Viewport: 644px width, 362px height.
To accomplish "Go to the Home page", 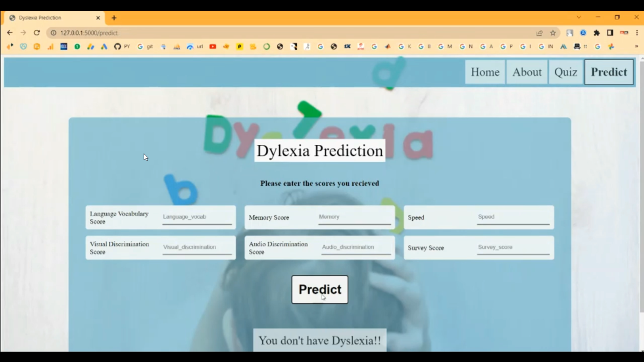I will click(485, 72).
